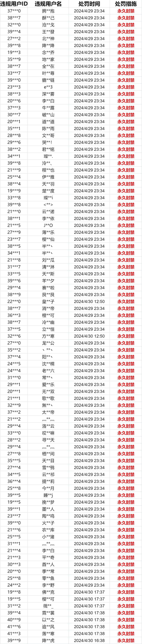
Task: Select the username cell 貔**链
Action: coord(48,80)
